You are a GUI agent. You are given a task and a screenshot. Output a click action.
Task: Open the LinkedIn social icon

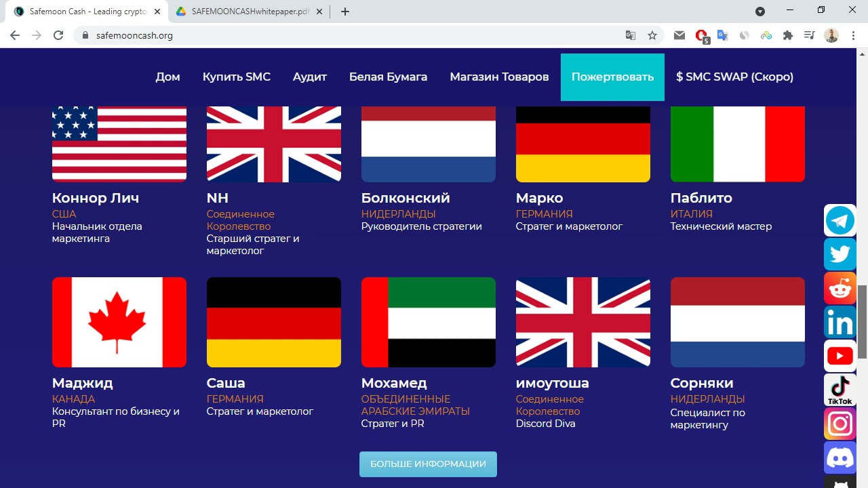pos(840,322)
